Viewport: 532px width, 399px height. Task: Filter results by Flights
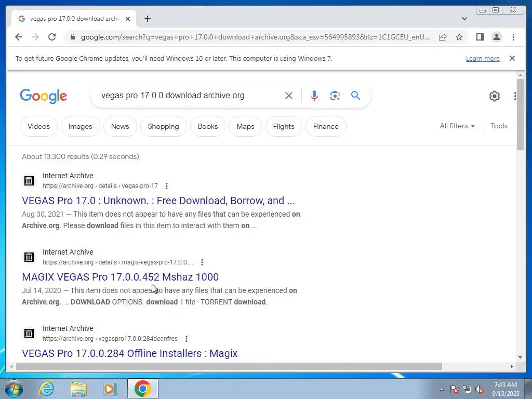click(284, 126)
